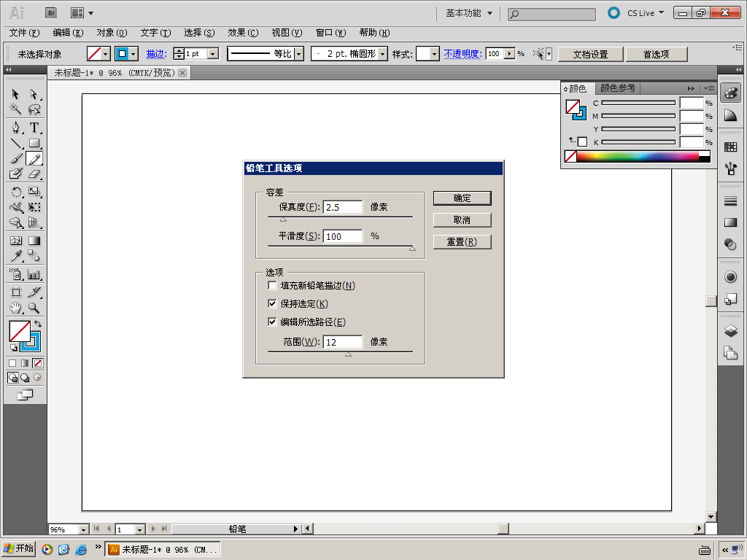
Task: Click 取消 to cancel dialog
Action: pos(462,220)
